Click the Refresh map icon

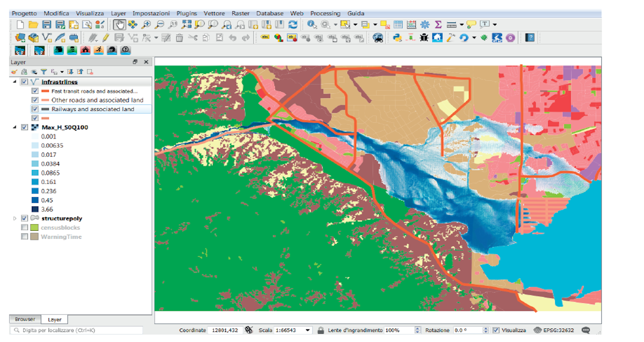(x=293, y=24)
